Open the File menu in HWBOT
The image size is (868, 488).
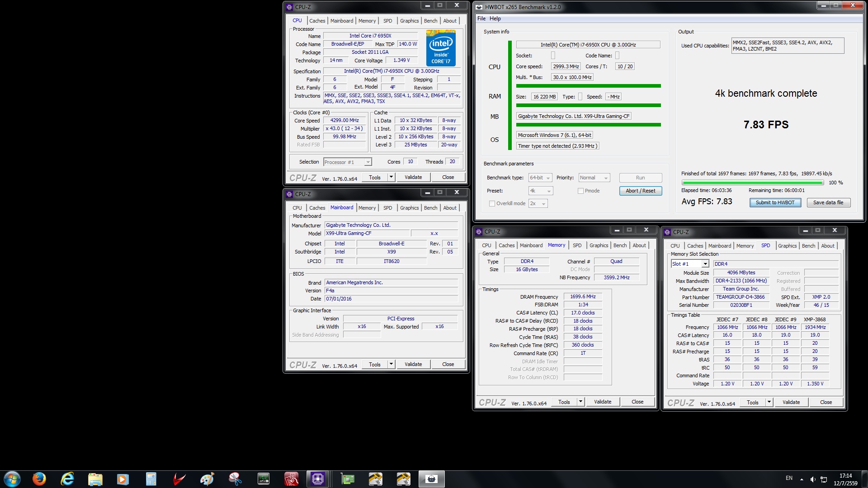pyautogui.click(x=481, y=19)
